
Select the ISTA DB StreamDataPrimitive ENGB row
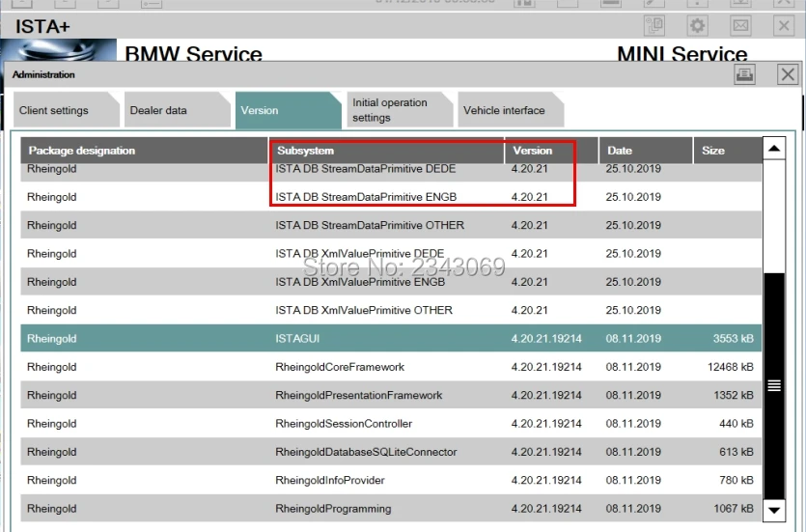391,197
